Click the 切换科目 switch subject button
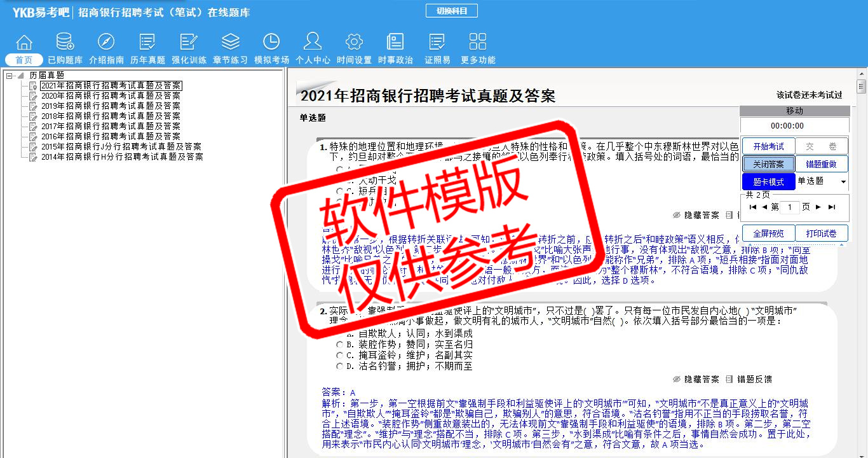 pos(452,11)
